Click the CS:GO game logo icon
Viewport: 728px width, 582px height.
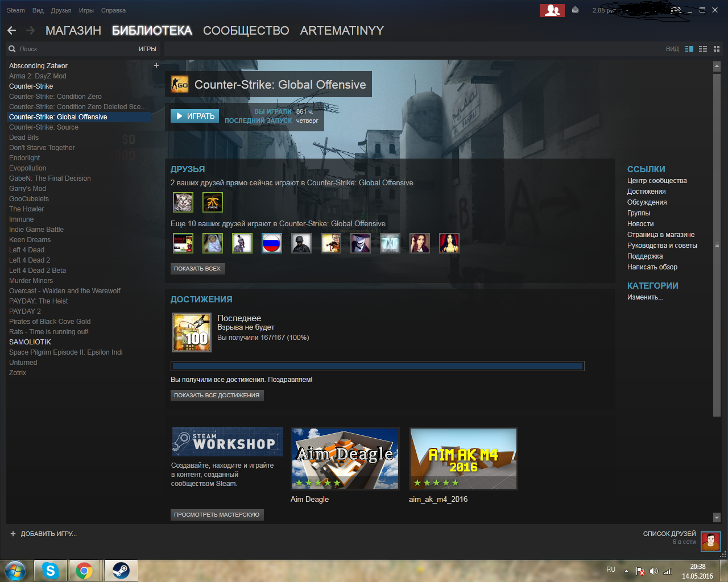[180, 85]
